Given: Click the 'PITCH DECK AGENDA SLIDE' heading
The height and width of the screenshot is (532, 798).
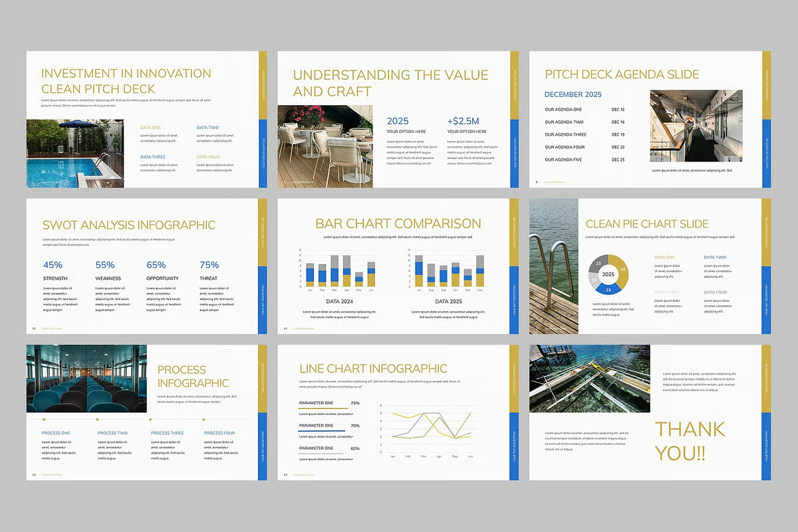Looking at the screenshot, I should [x=622, y=74].
